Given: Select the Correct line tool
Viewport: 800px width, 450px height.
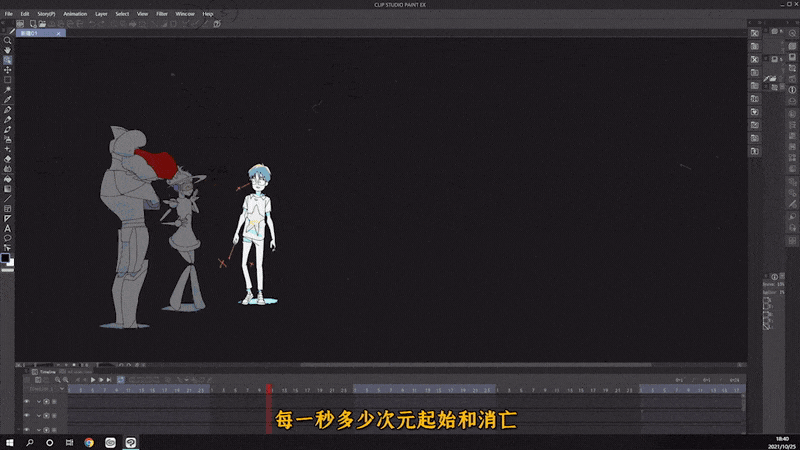Looking at the screenshot, I should pos(7,247).
